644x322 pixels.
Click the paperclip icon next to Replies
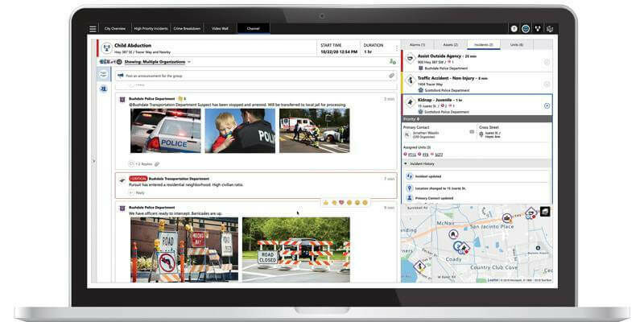pos(157,164)
